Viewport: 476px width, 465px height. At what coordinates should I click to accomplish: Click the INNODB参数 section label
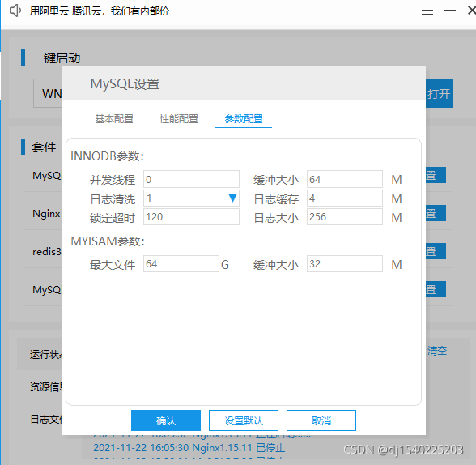[x=107, y=156]
